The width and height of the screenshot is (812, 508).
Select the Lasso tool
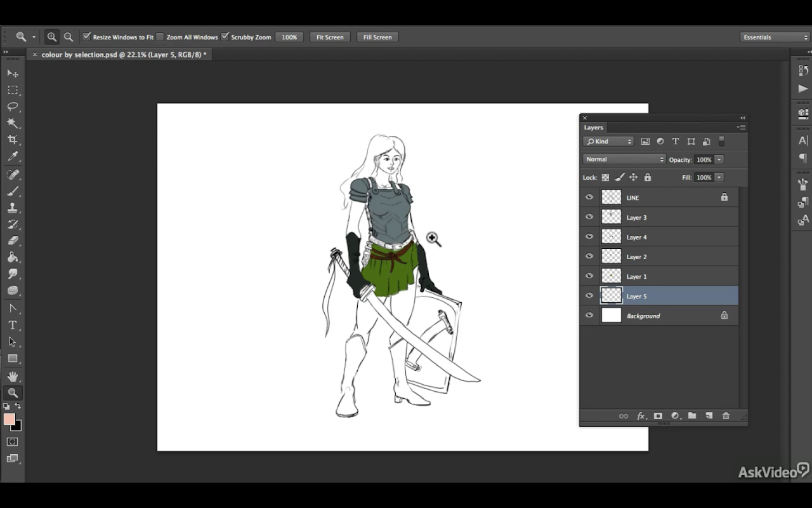13,107
